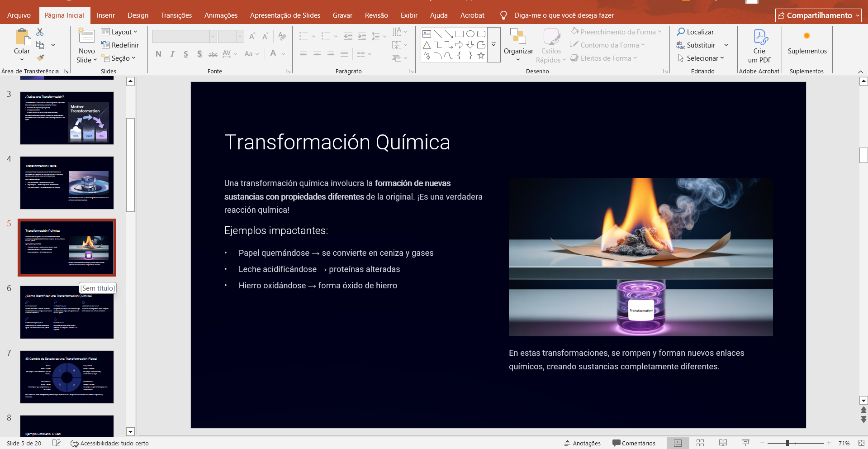This screenshot has height=449, width=868.
Task: Click Diga-me o que você deseja fazer
Action: coord(564,15)
